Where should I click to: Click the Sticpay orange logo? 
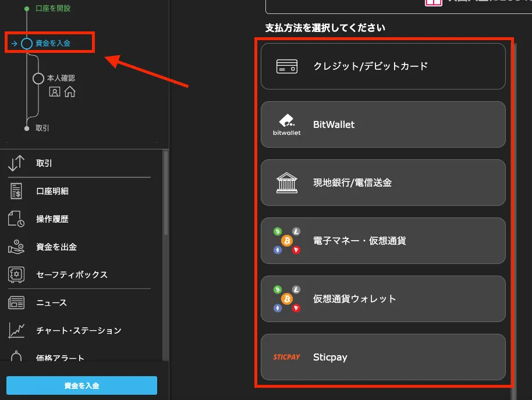click(286, 357)
